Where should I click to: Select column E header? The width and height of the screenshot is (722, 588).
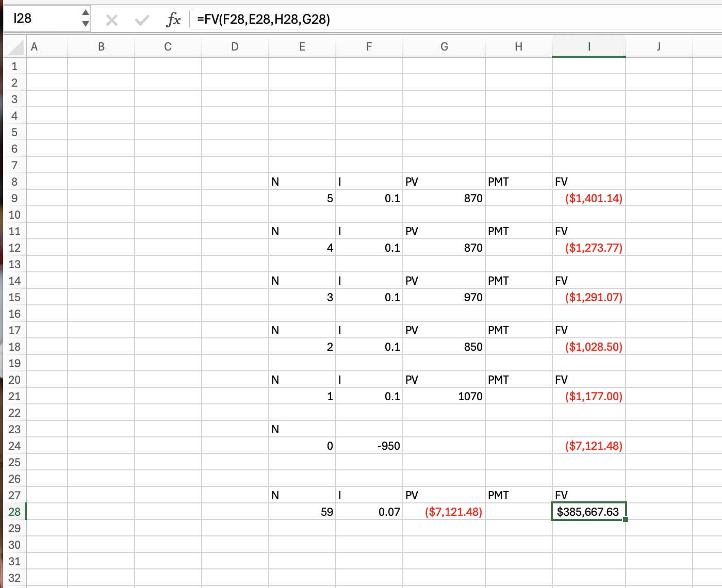pos(302,47)
